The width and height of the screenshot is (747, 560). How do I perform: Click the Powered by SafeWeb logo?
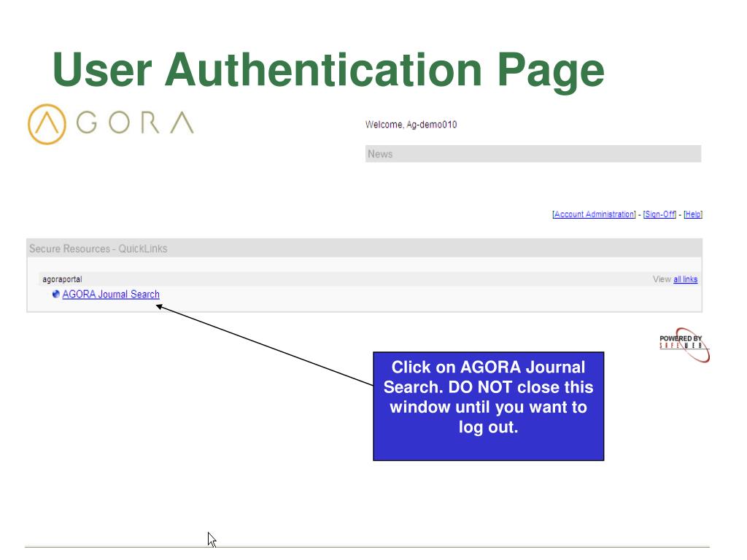[x=684, y=345]
